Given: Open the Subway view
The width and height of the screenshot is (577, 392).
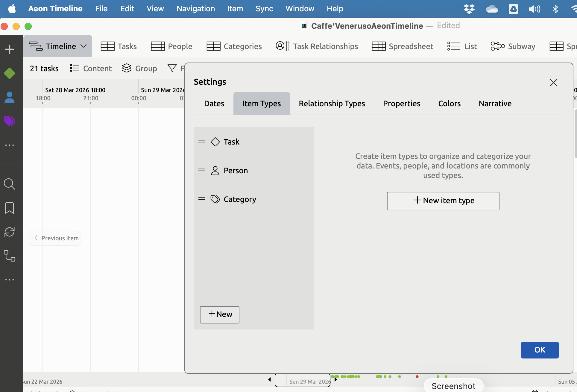Looking at the screenshot, I should point(513,46).
